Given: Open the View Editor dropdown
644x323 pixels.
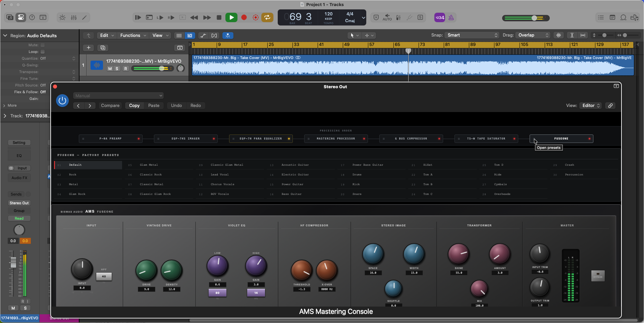Looking at the screenshot, I should (x=591, y=105).
